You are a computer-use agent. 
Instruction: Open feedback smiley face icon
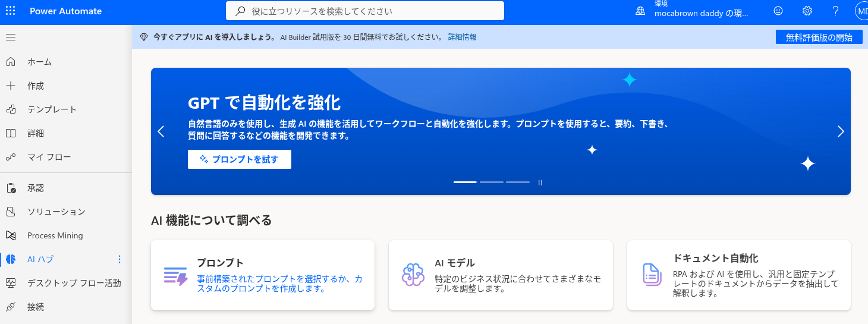tap(778, 11)
